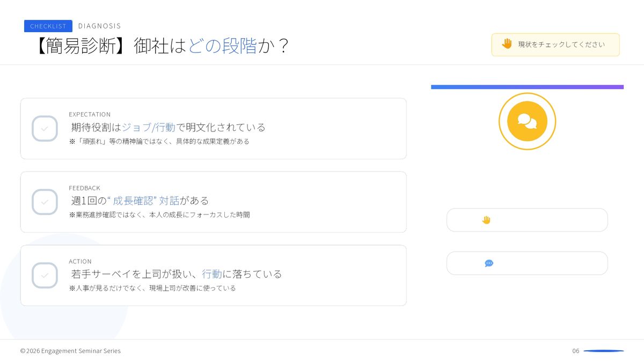Select the DIAGNOSIS label
The height and width of the screenshot is (362, 644).
click(99, 26)
